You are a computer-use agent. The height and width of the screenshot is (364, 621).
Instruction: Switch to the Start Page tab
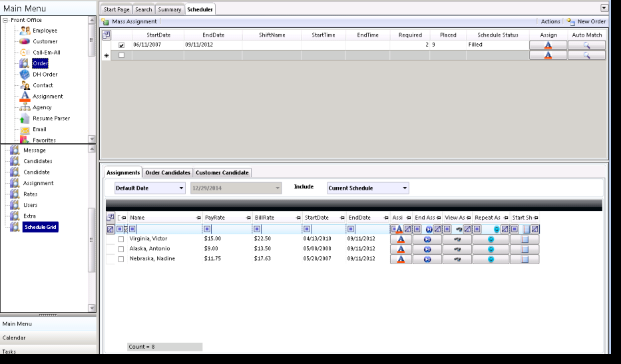[x=116, y=9]
